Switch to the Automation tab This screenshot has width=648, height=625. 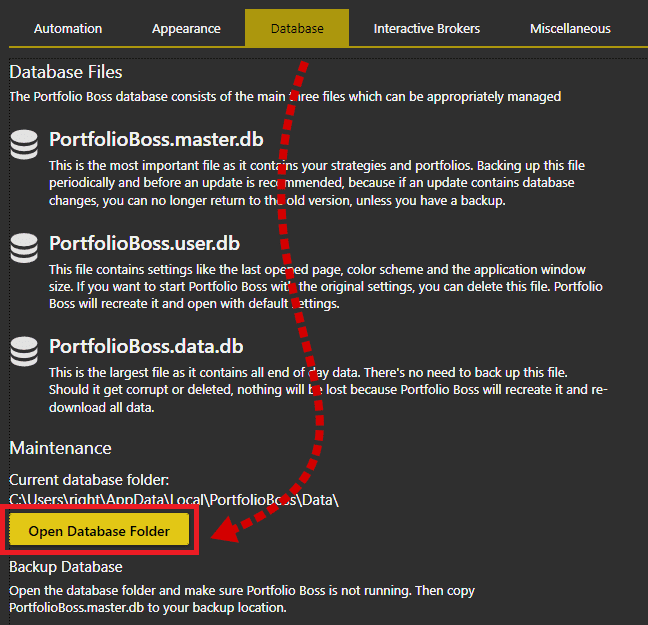click(68, 28)
